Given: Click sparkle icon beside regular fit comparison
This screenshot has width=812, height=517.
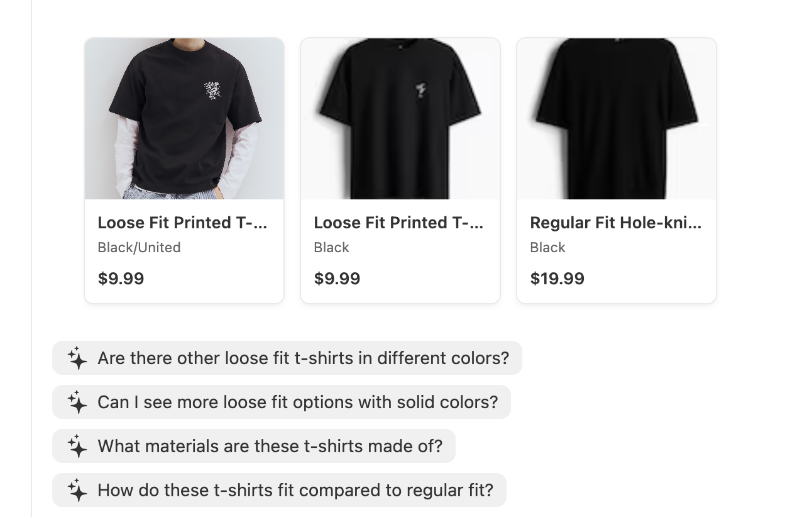Looking at the screenshot, I should pyautogui.click(x=77, y=491).
